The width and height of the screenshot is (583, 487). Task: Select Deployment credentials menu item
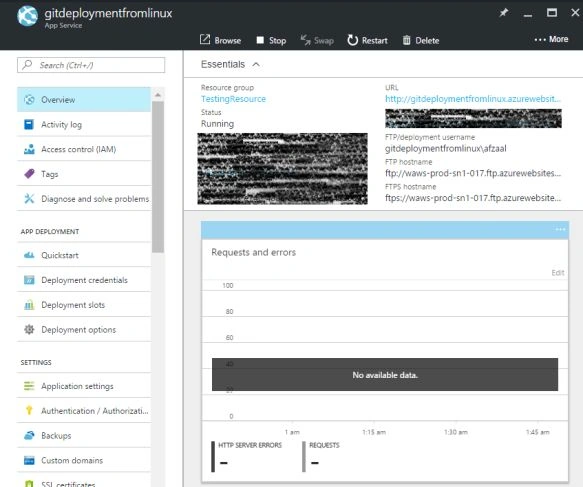coord(84,280)
